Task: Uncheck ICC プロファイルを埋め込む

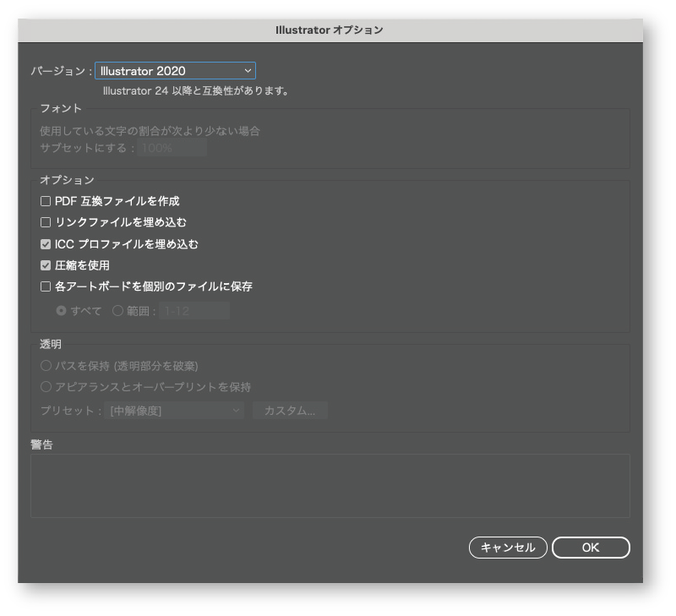Action: [46, 244]
